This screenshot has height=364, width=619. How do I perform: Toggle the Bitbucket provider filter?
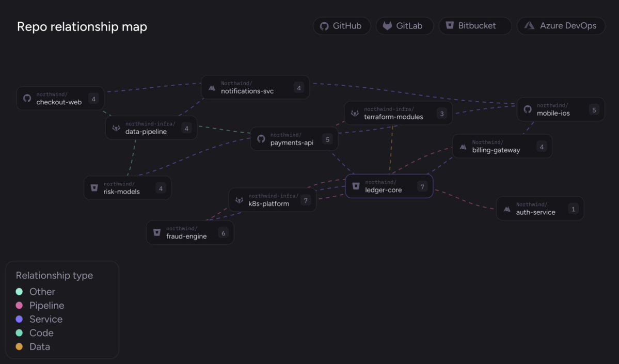pyautogui.click(x=475, y=26)
